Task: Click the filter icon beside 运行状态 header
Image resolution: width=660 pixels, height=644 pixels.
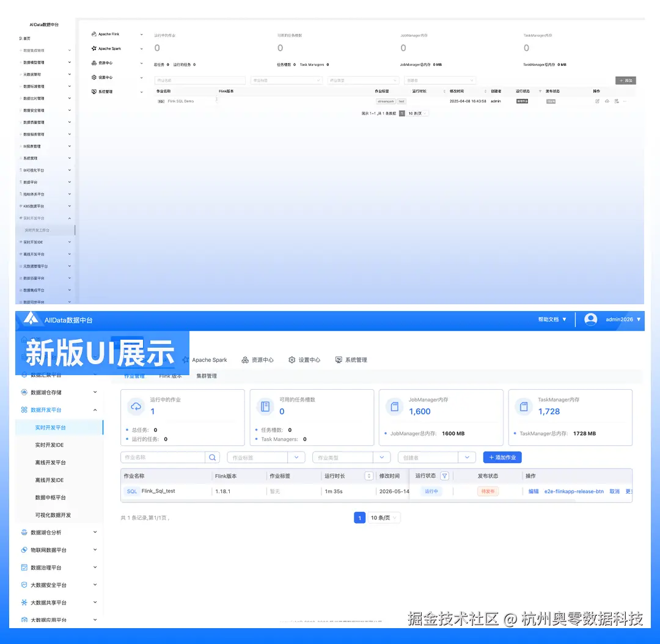Action: click(444, 476)
